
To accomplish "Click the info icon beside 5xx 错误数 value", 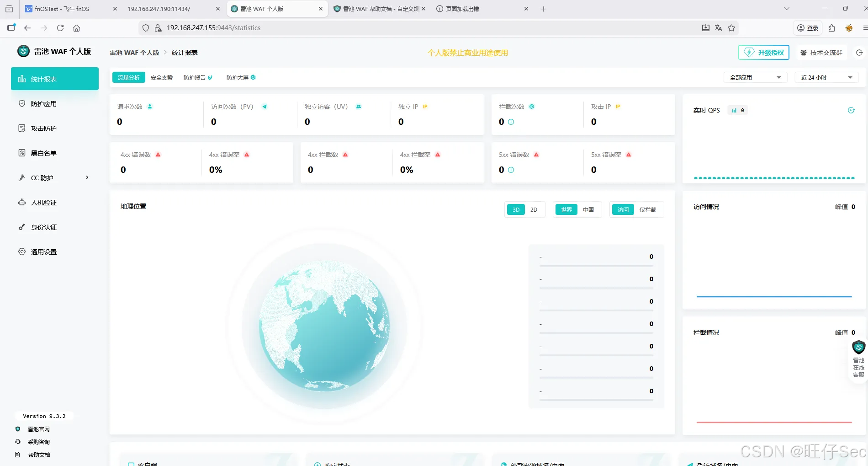I will point(511,170).
